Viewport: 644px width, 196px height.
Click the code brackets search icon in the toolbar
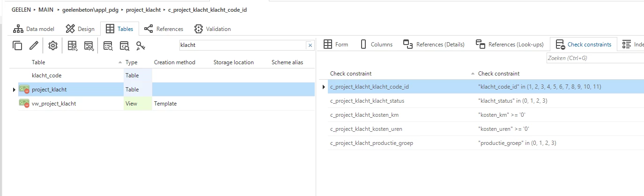(124, 45)
